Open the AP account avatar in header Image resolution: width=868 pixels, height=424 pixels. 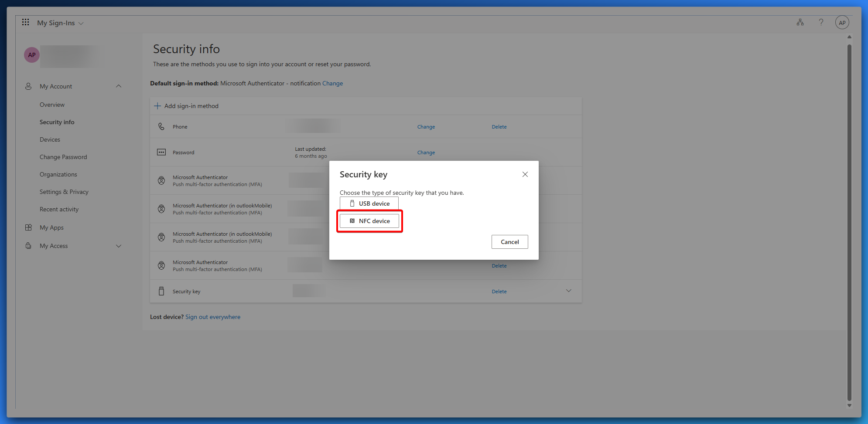(842, 23)
